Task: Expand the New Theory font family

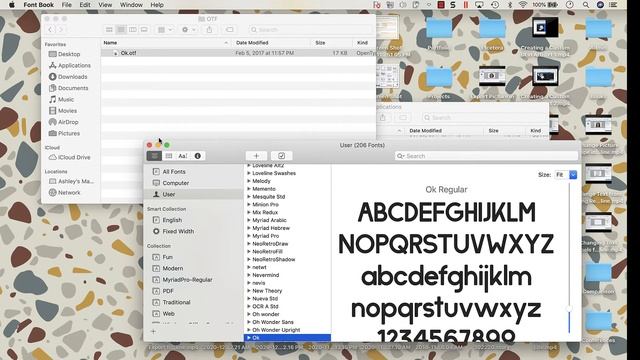Action: click(x=249, y=291)
